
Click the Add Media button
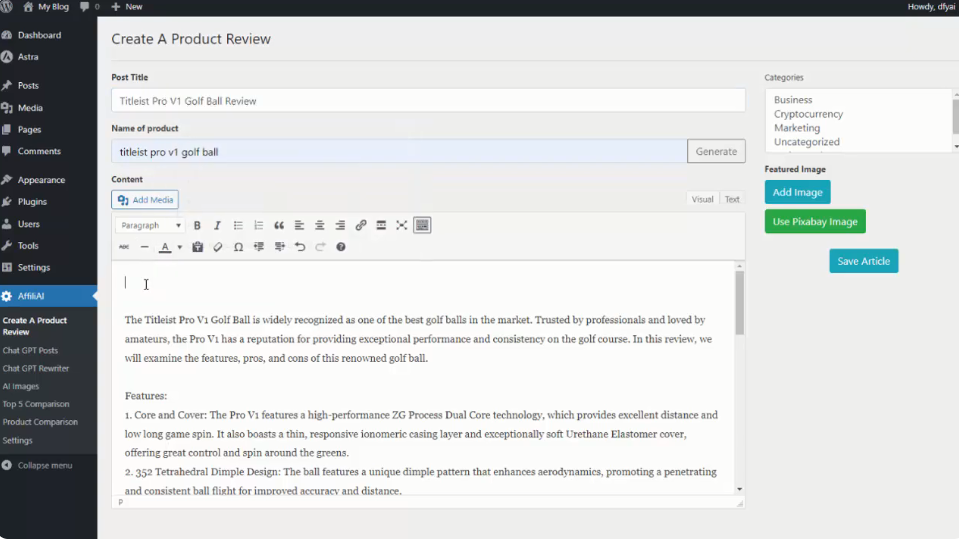click(145, 200)
